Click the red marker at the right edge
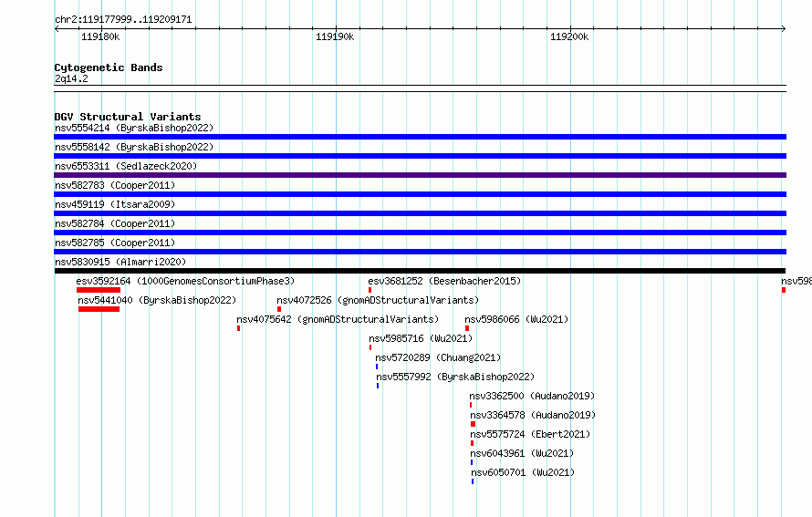The width and height of the screenshot is (812, 517). [x=784, y=290]
